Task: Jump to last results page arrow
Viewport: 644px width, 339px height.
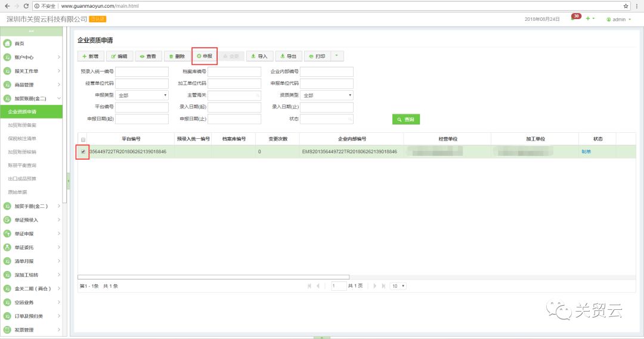Action: click(x=383, y=285)
